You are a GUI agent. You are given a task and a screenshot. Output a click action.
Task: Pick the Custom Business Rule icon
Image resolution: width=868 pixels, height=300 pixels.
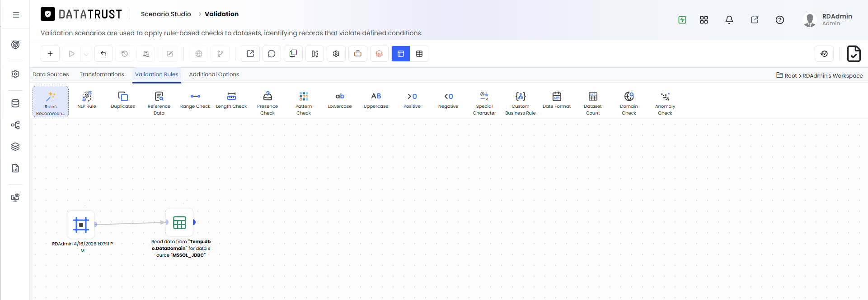521,103
